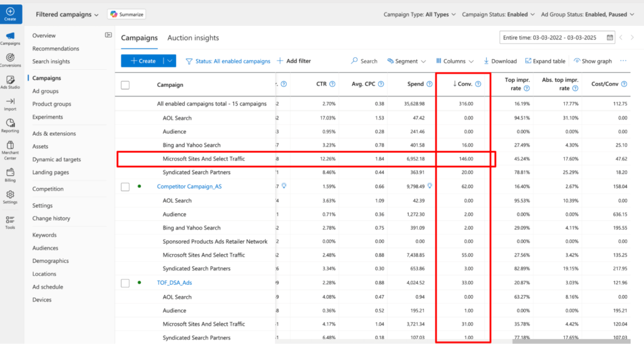
Task: Tick the select-all campaigns header checkbox
Action: pos(125,85)
